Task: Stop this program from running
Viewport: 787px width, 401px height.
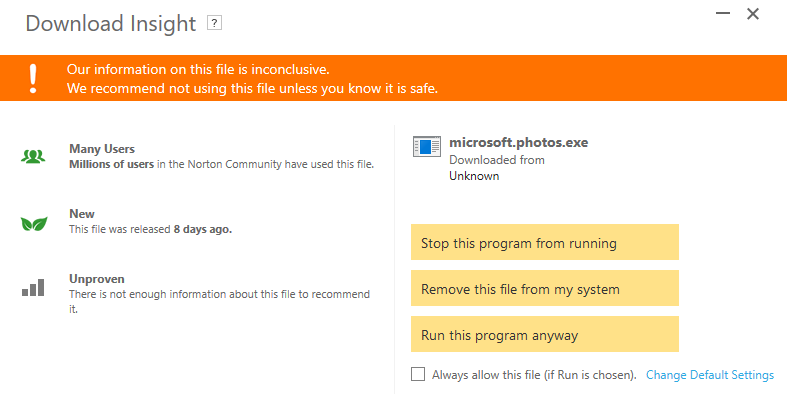Action: pyautogui.click(x=545, y=242)
